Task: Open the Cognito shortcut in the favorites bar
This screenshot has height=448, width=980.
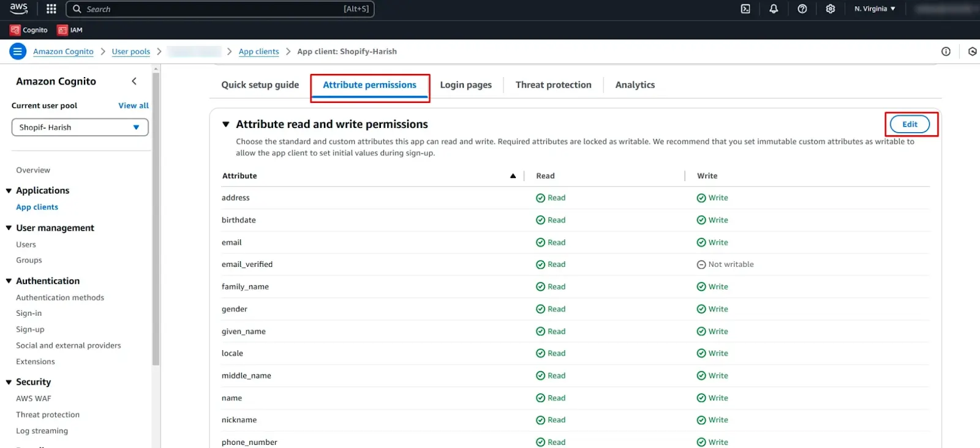Action: click(x=29, y=30)
